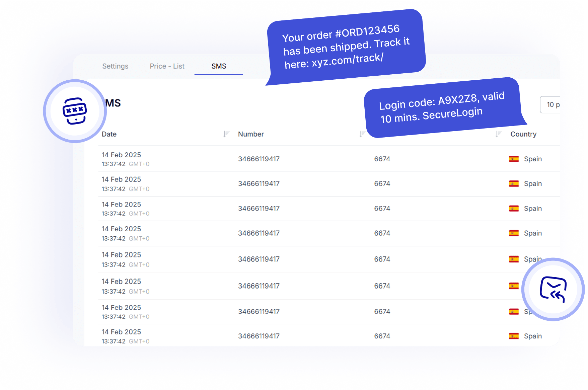The height and width of the screenshot is (390, 588).
Task: Open the rows-per-page dropdown showing 10
Action: tap(550, 105)
